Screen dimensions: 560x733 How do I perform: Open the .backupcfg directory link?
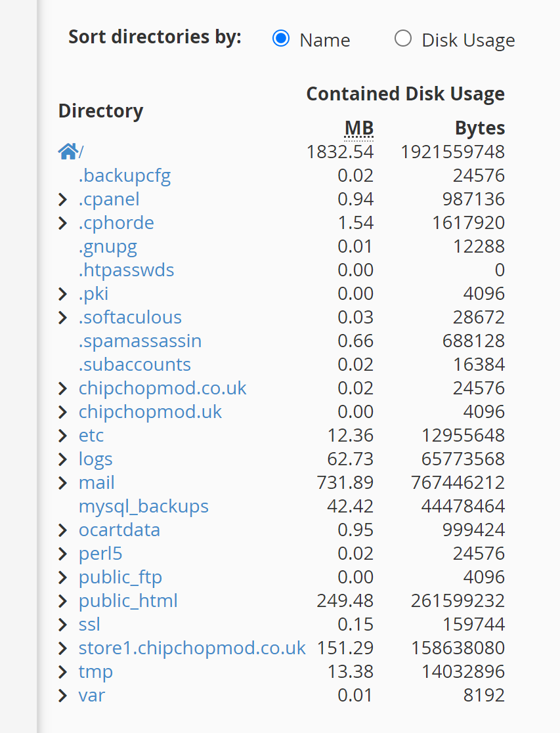tap(125, 176)
